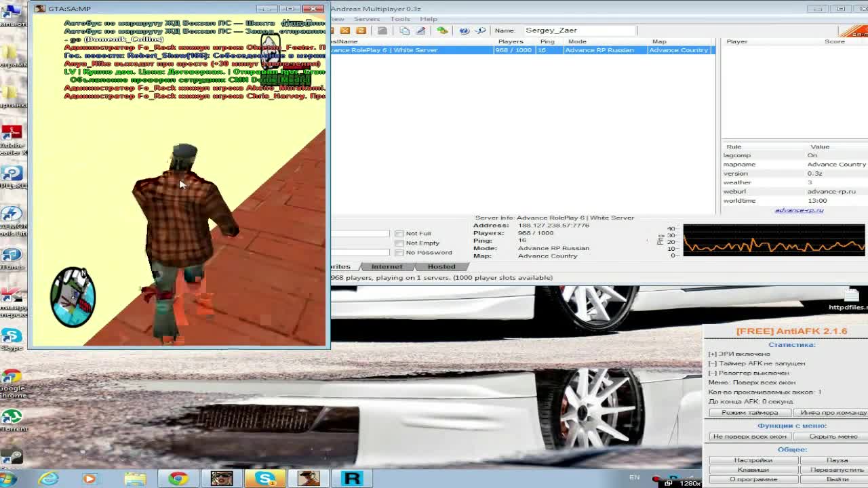Open File Explorer from the taskbar
Viewport: 868px width, 488px height.
pyautogui.click(x=135, y=479)
